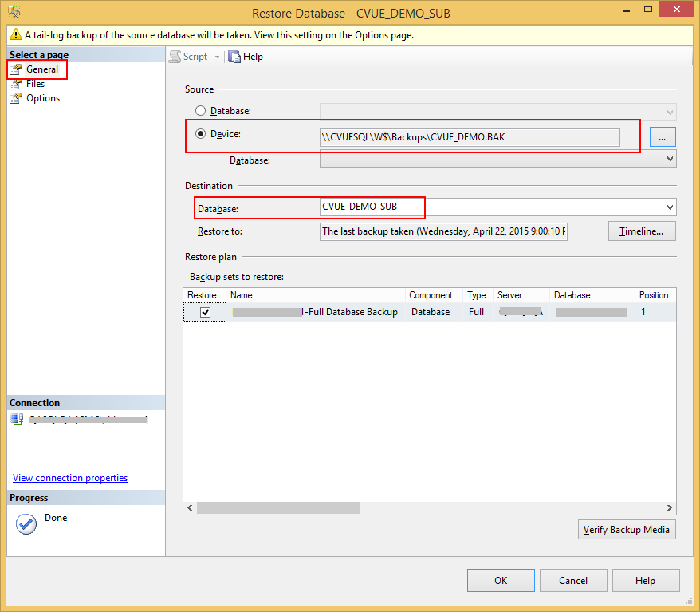Toggle the Restore checkbox for Full Database Backup
Image resolution: width=700 pixels, height=612 pixels.
205,311
